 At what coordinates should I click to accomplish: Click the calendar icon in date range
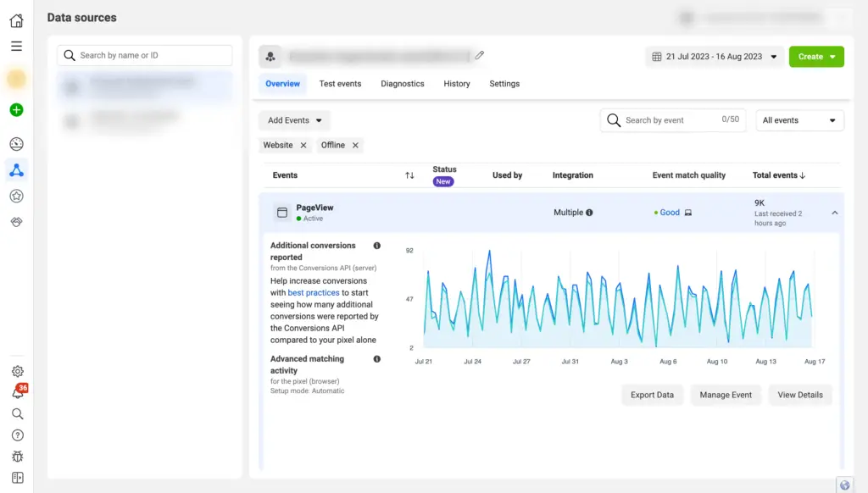[x=657, y=57]
